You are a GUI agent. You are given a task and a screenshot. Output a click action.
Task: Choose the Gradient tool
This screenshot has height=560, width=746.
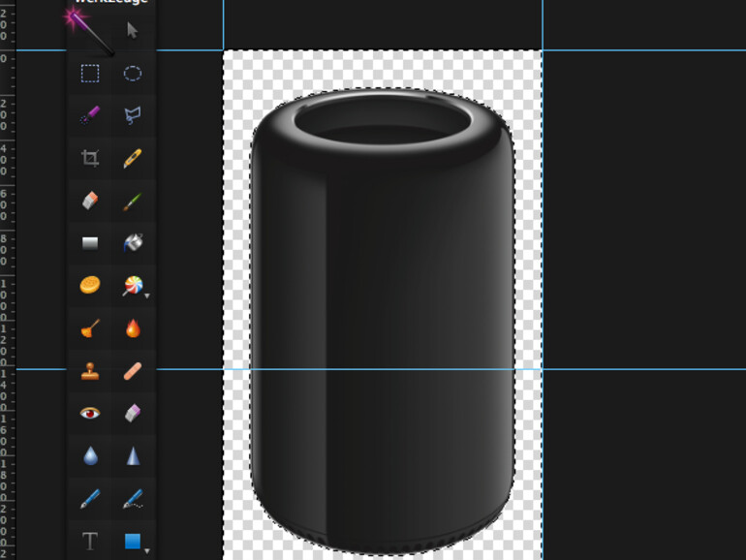click(x=90, y=243)
